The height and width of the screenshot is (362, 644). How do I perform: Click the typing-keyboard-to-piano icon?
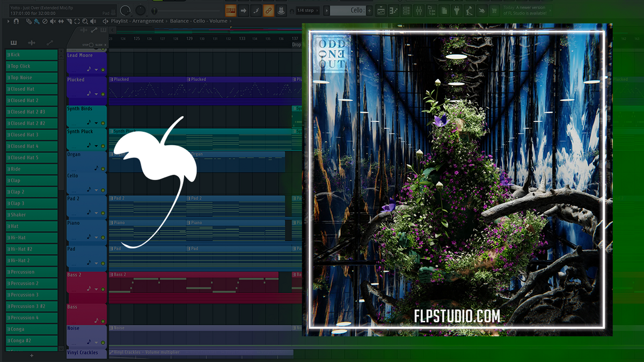(230, 11)
